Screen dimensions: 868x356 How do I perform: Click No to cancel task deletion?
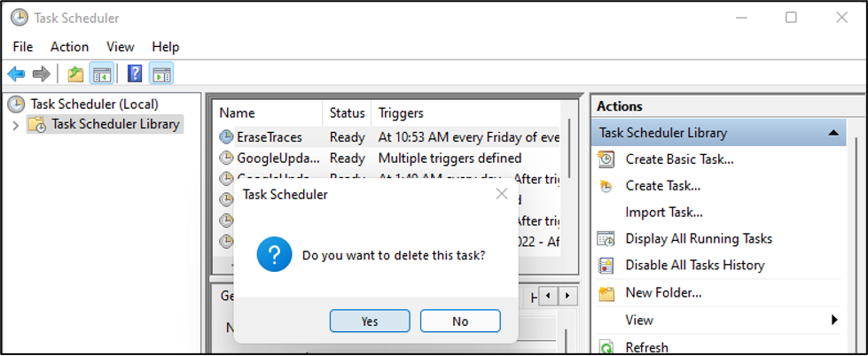[460, 321]
